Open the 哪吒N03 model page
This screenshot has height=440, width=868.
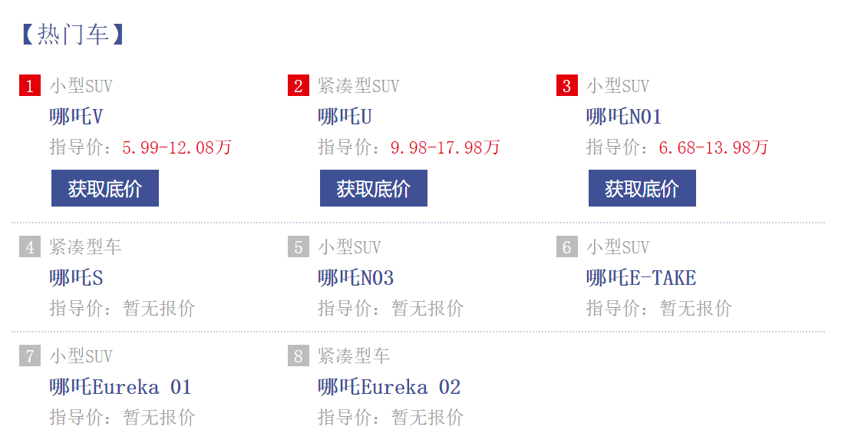click(356, 278)
